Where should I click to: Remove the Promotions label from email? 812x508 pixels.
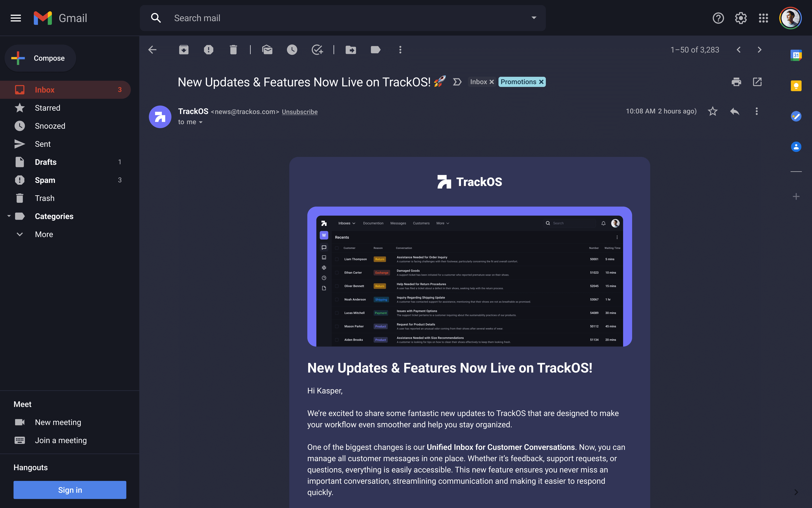click(541, 82)
